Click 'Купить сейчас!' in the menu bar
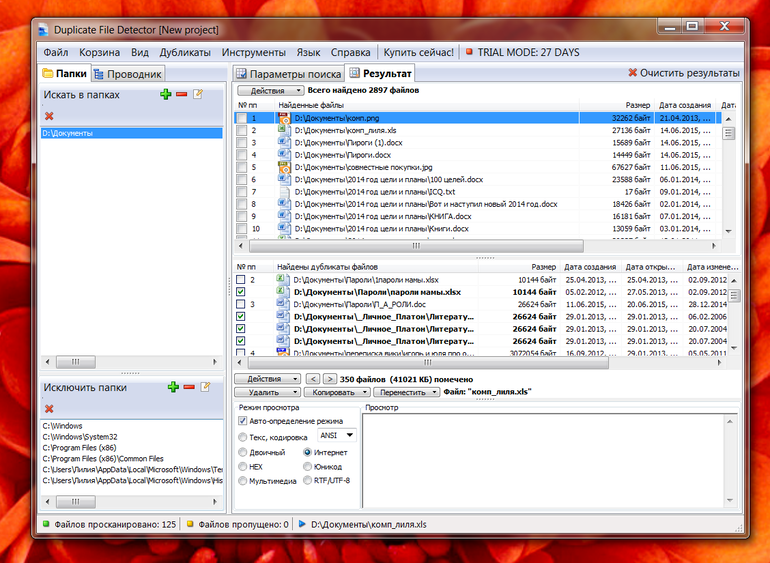The height and width of the screenshot is (563, 770). click(419, 52)
